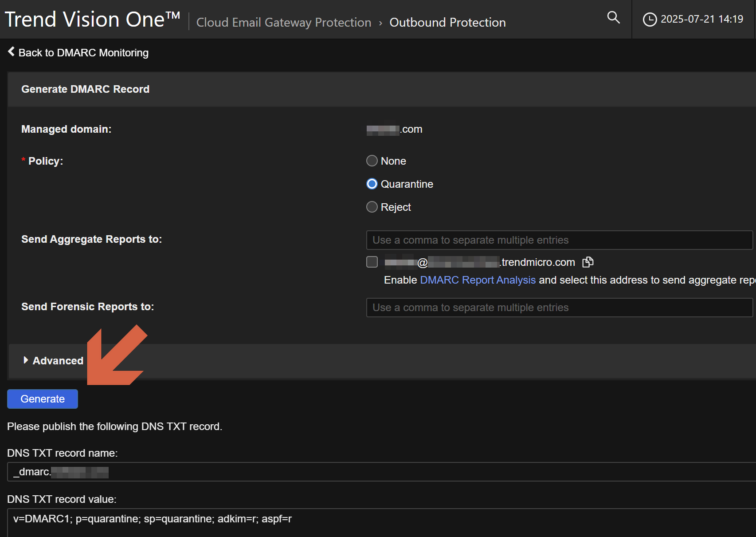This screenshot has width=756, height=537.
Task: Click the managed domain value ending in .com
Action: [394, 130]
